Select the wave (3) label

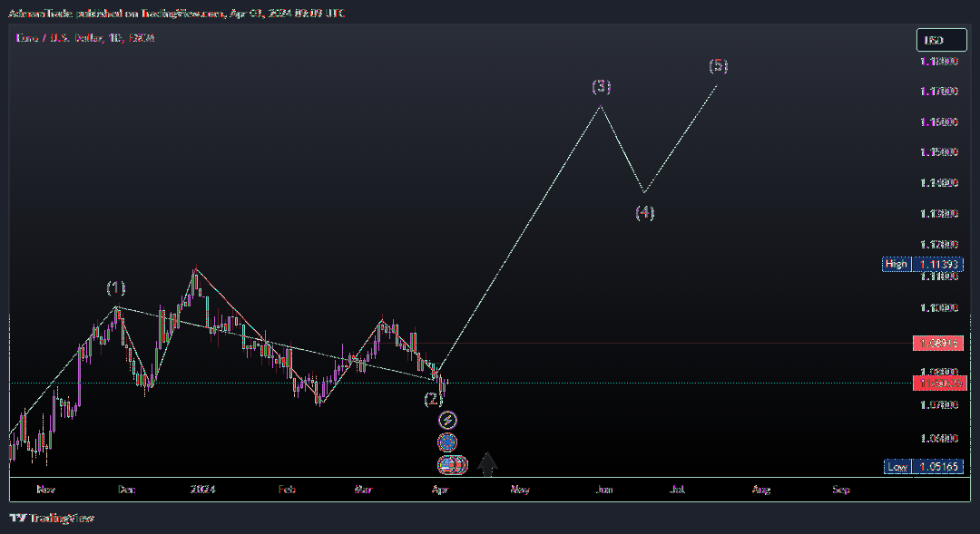click(602, 86)
